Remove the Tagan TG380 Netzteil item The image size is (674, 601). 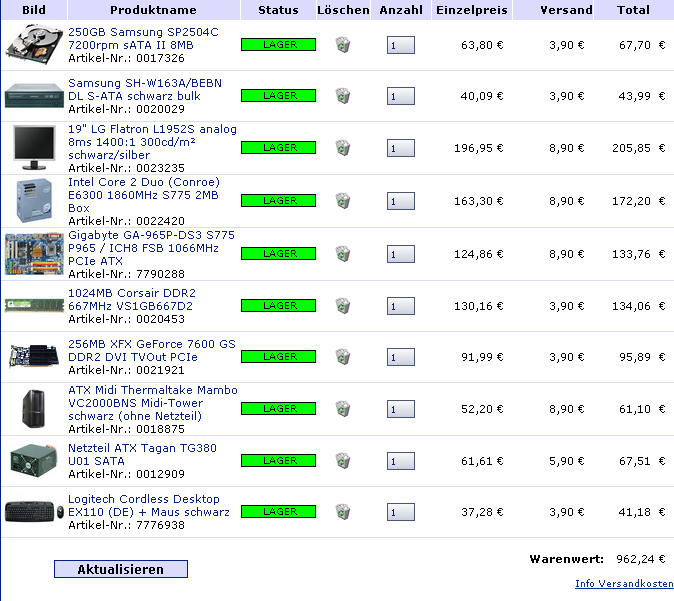coord(343,461)
